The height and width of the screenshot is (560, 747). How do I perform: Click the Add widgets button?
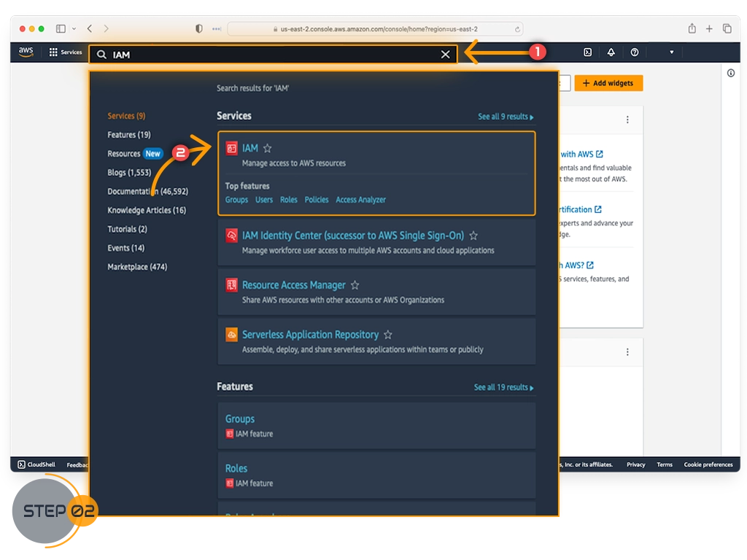tap(608, 83)
